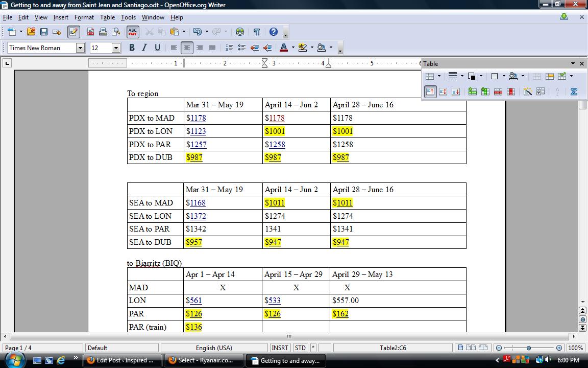Open the Format menu

(x=84, y=17)
